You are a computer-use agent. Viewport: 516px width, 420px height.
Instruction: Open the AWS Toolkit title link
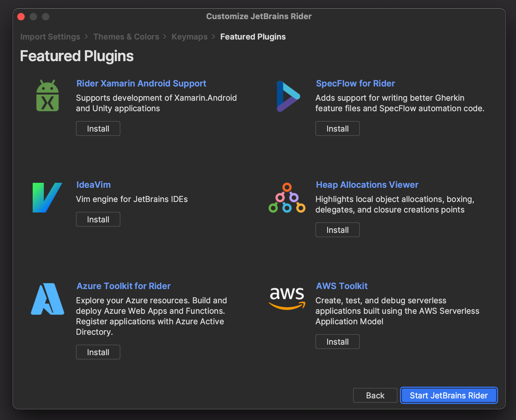(x=342, y=286)
